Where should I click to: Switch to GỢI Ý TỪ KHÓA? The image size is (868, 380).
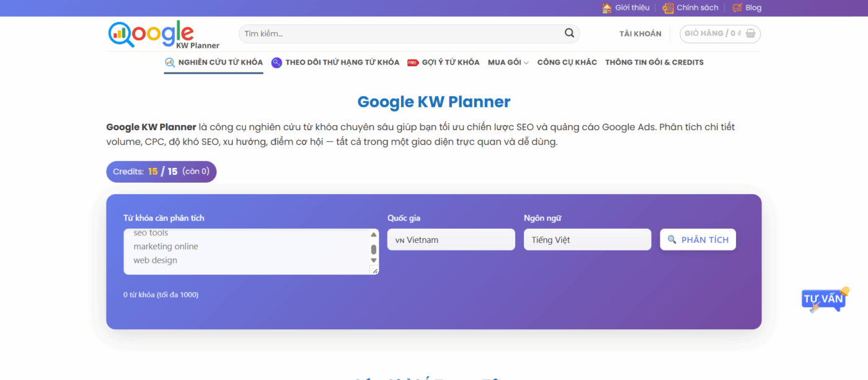pyautogui.click(x=451, y=62)
